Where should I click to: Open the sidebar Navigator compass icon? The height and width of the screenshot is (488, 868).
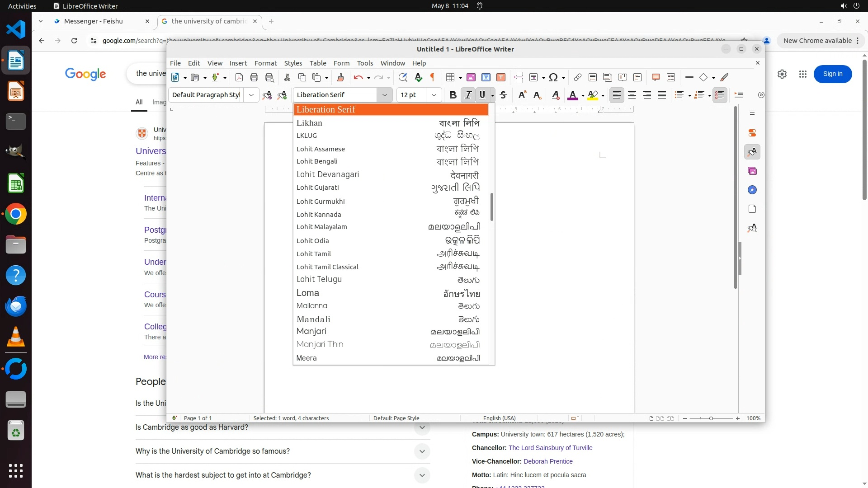point(752,190)
